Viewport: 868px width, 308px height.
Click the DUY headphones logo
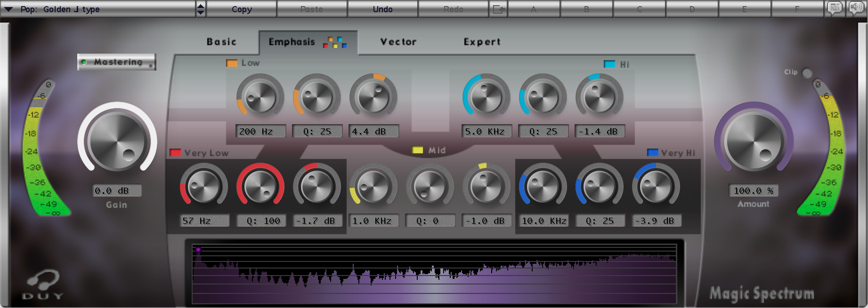click(42, 285)
